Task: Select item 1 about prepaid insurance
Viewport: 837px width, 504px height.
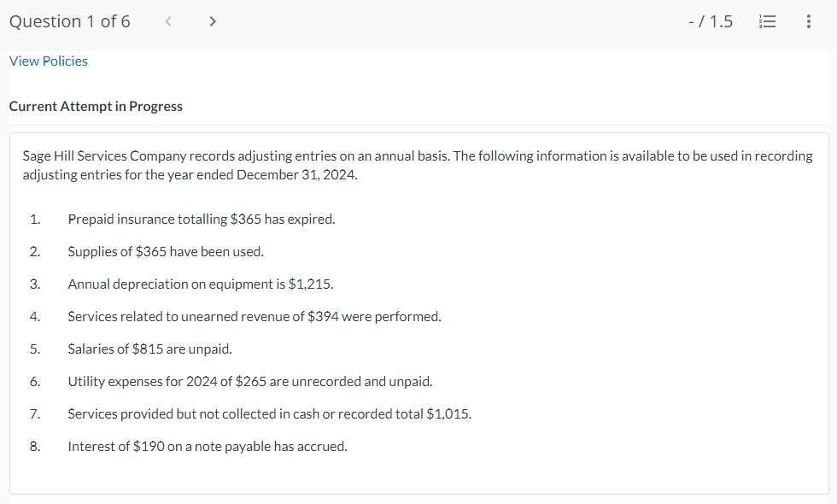Action: [x=202, y=220]
